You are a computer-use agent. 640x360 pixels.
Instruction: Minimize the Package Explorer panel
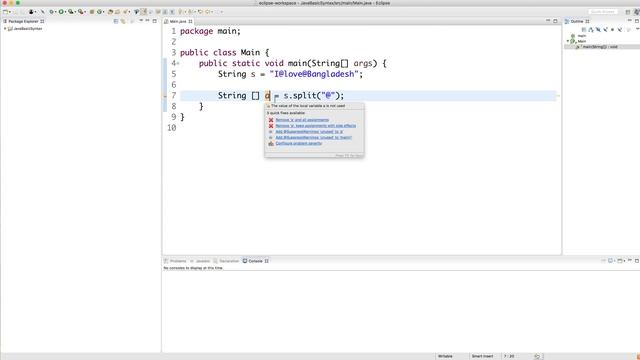147,21
